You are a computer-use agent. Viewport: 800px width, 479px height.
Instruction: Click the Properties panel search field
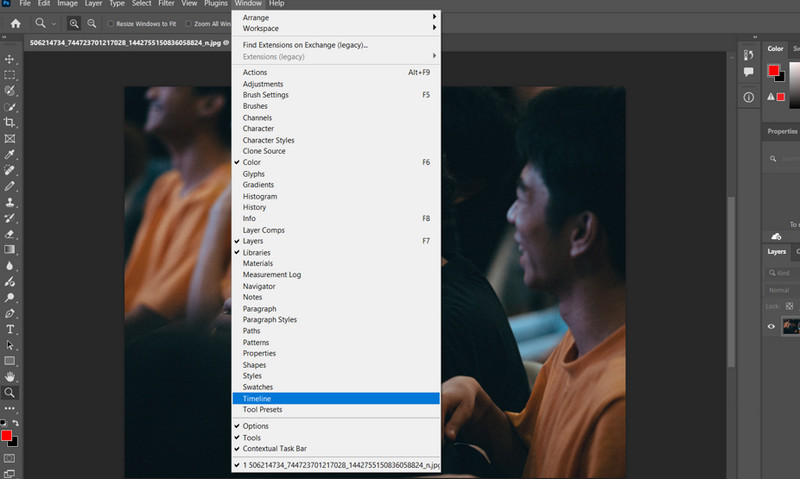click(x=783, y=159)
